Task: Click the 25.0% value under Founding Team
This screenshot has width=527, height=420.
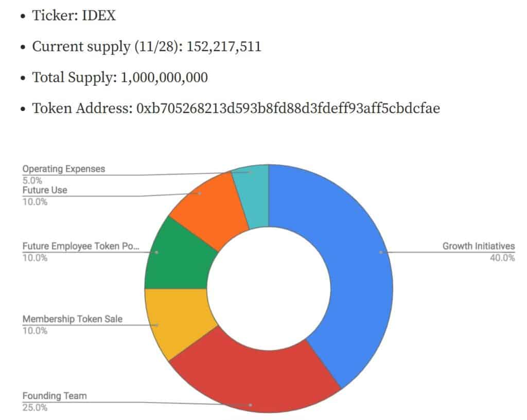Action: (35, 408)
